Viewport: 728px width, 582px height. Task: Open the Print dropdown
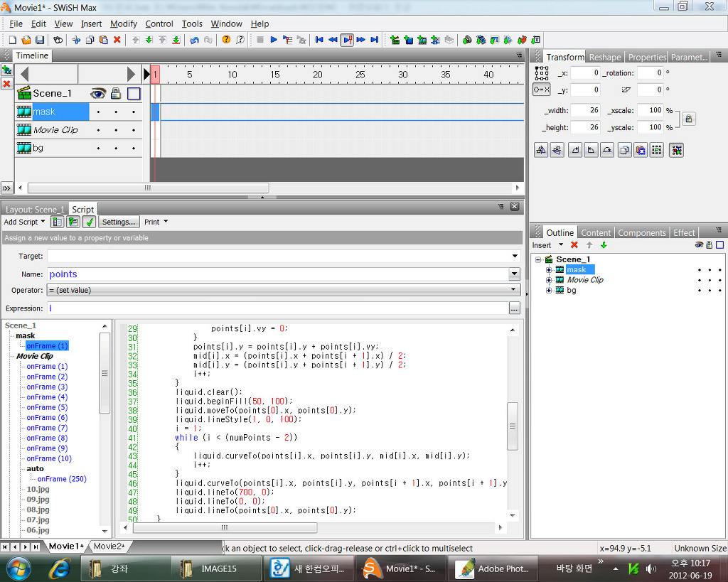[x=156, y=222]
